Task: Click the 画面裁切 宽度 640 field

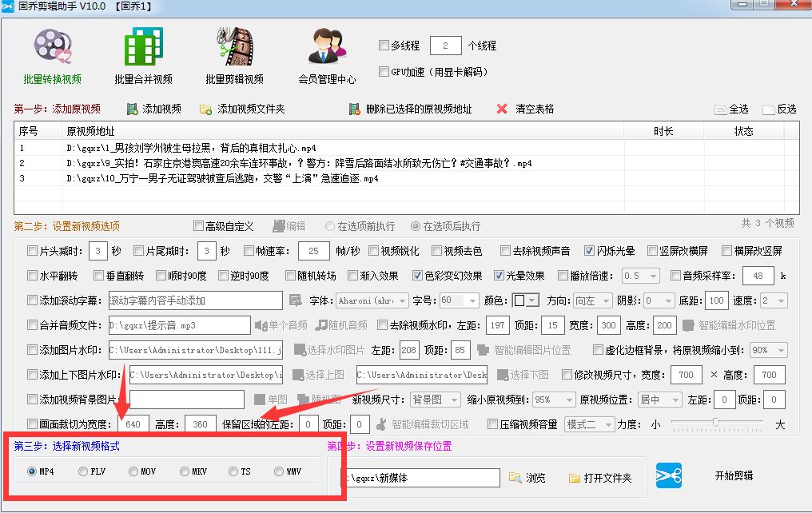Action: 133,424
